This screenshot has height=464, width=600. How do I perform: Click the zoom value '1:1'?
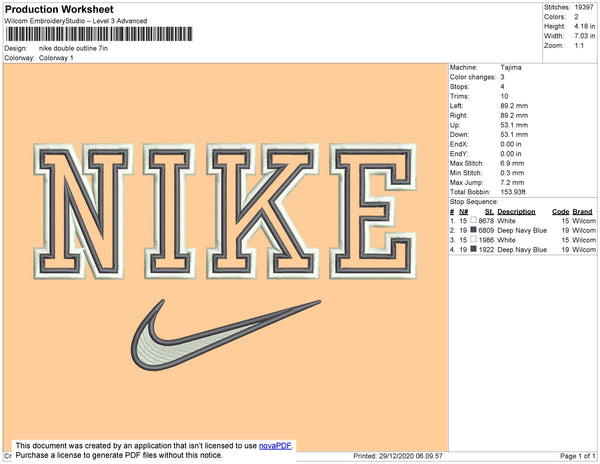579,46
